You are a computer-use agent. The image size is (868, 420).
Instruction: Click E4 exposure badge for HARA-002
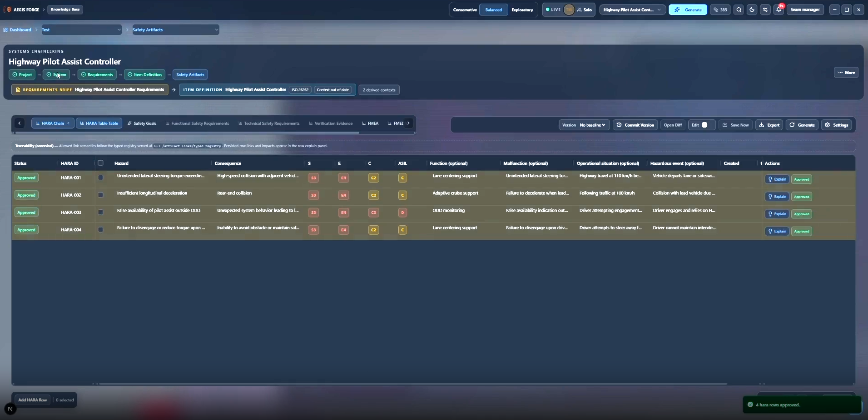click(343, 195)
